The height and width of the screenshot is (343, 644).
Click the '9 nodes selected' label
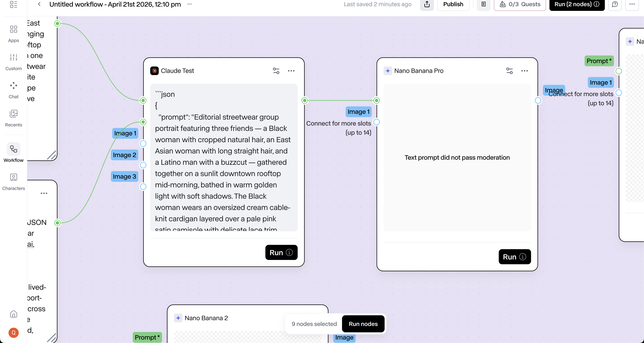314,324
